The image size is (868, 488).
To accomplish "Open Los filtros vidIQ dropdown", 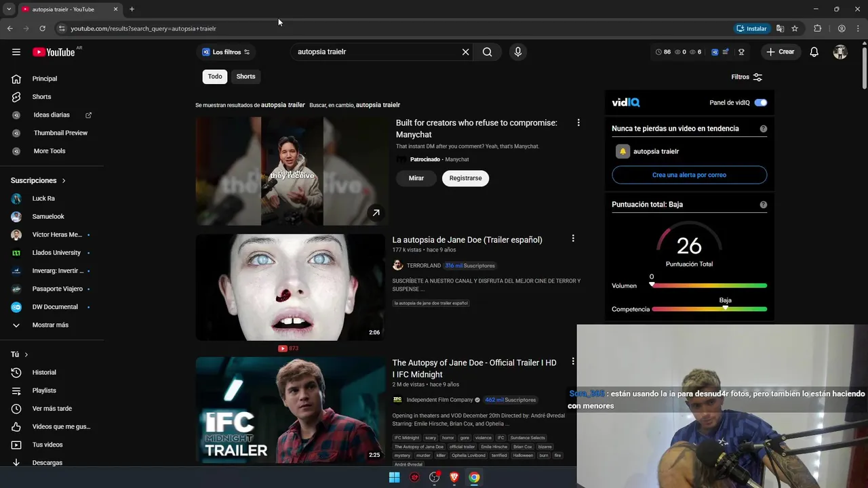I will pos(226,52).
